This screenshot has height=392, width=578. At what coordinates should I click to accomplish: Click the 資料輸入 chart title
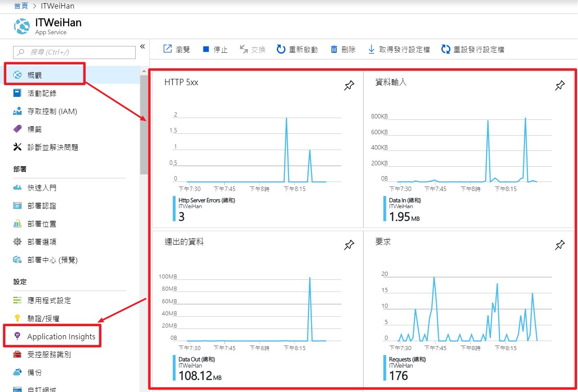point(391,82)
